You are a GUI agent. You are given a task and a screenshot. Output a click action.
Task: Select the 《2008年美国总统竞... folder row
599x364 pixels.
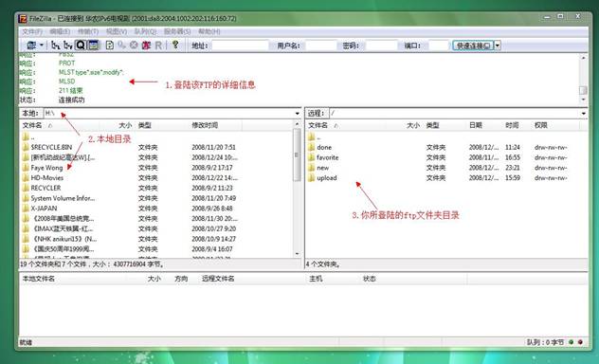point(156,218)
